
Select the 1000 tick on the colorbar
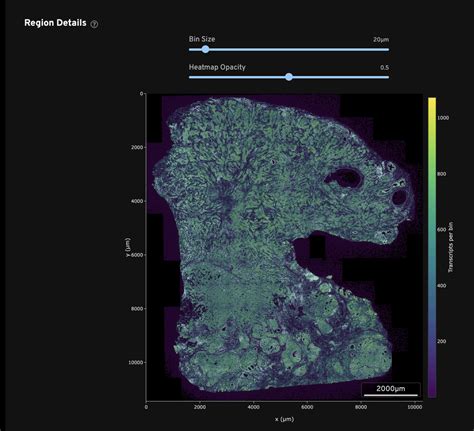coord(443,118)
